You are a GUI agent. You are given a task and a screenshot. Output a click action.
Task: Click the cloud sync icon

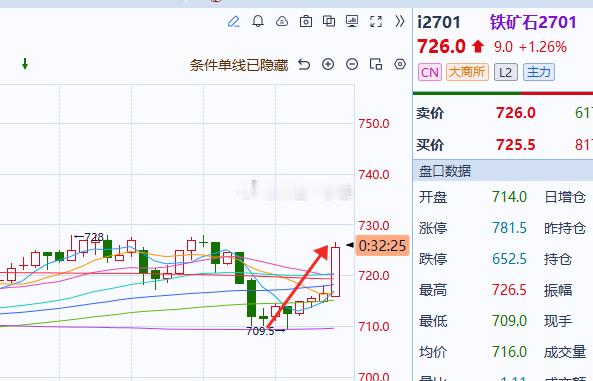[x=282, y=22]
